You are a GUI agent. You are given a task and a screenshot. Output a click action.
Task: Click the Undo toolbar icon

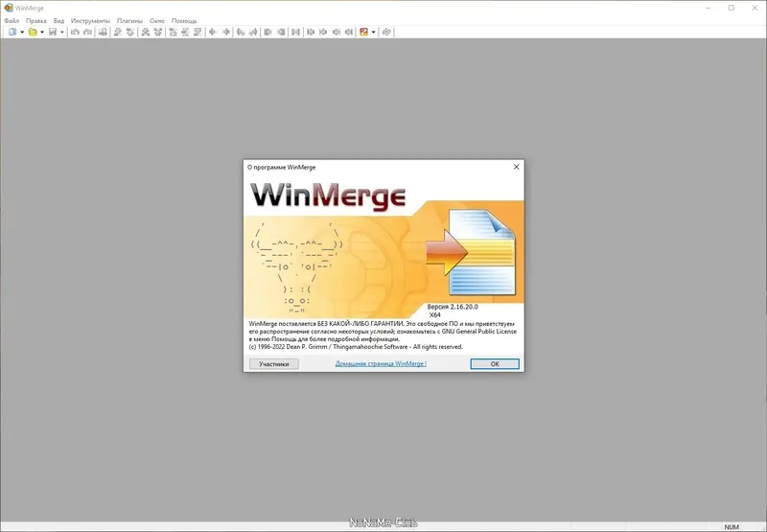[x=75, y=32]
